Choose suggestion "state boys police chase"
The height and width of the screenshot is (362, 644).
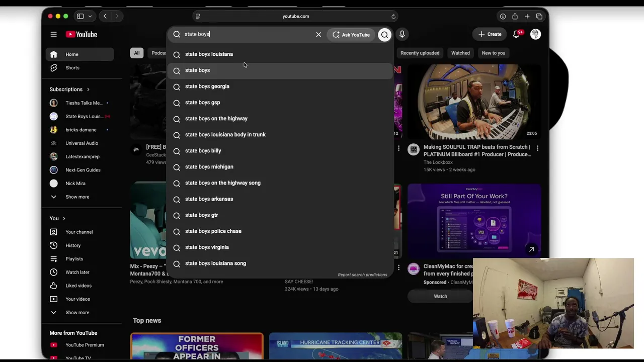(x=280, y=231)
